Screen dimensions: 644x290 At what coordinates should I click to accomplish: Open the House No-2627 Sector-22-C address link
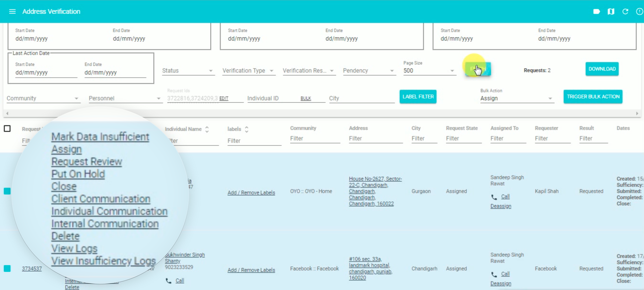(x=375, y=191)
